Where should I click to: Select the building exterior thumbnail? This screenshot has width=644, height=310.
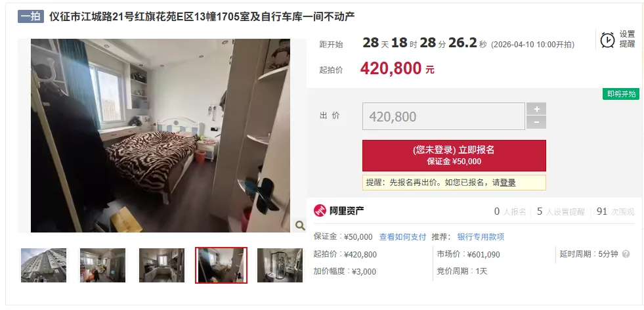43,265
